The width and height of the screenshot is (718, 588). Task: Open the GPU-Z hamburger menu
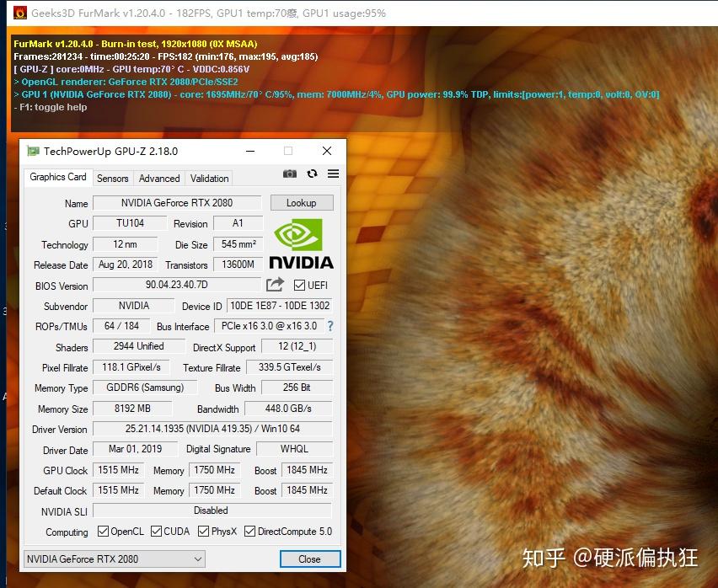[x=334, y=174]
